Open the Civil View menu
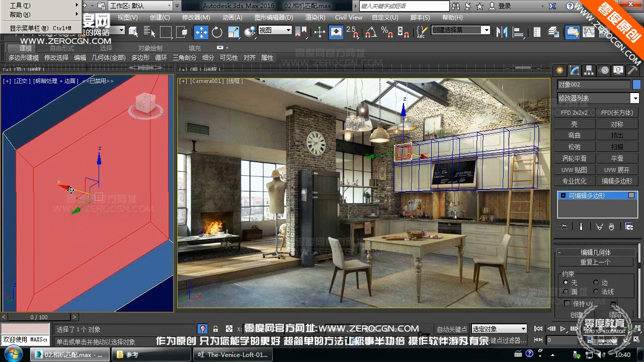The height and width of the screenshot is (362, 644). 349,17
